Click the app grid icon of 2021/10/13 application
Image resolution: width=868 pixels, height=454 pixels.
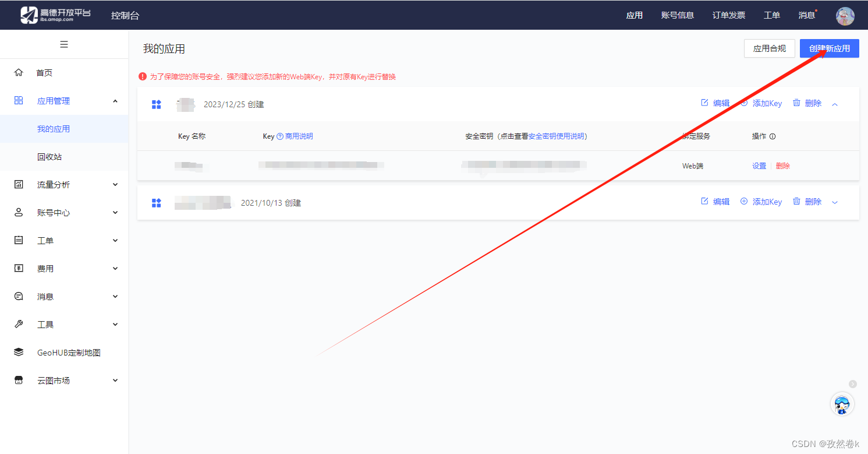[156, 203]
